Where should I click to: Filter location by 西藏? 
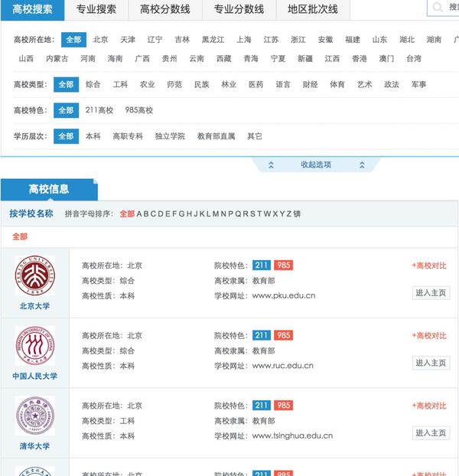click(224, 59)
